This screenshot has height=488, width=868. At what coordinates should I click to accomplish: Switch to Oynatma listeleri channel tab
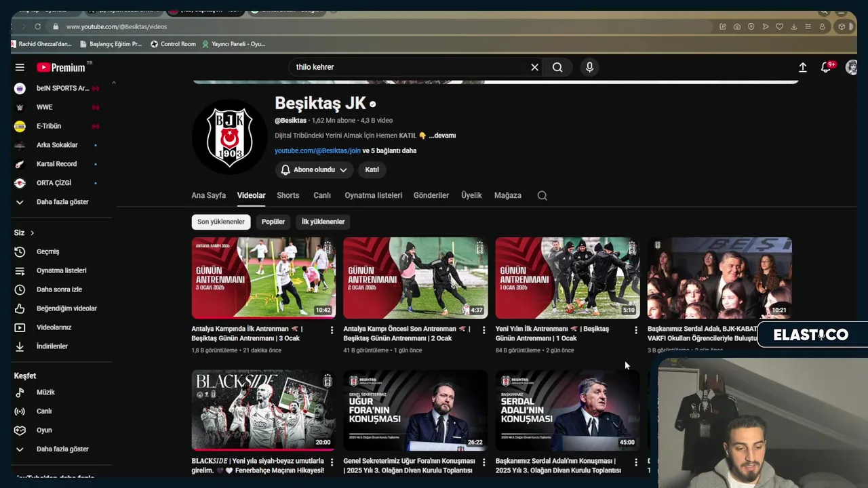click(373, 195)
